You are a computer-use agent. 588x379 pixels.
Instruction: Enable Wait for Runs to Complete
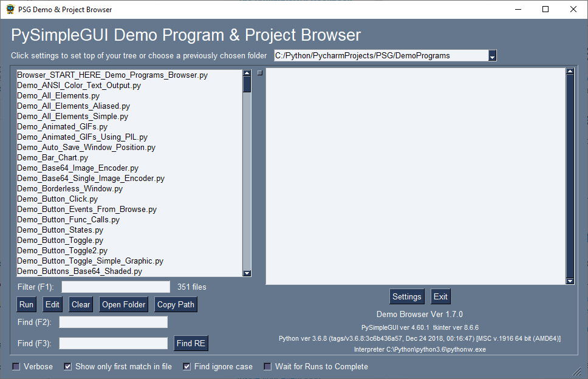coord(268,366)
